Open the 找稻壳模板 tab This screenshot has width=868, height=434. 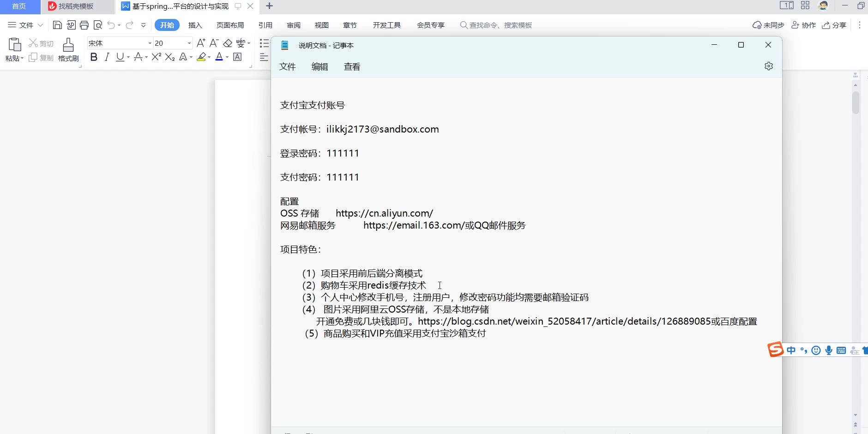(77, 6)
